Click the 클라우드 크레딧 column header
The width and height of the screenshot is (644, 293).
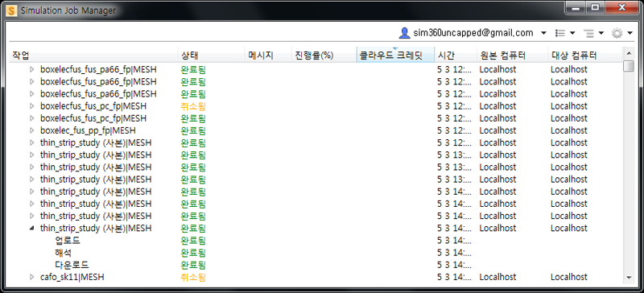pyautogui.click(x=395, y=56)
